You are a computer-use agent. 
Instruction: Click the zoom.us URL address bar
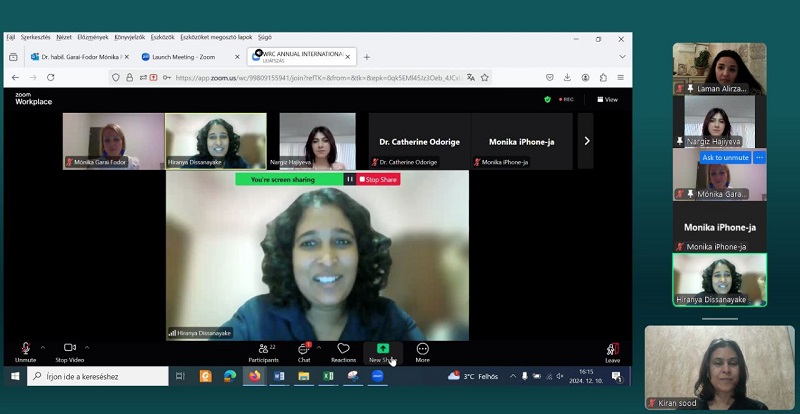click(x=318, y=78)
